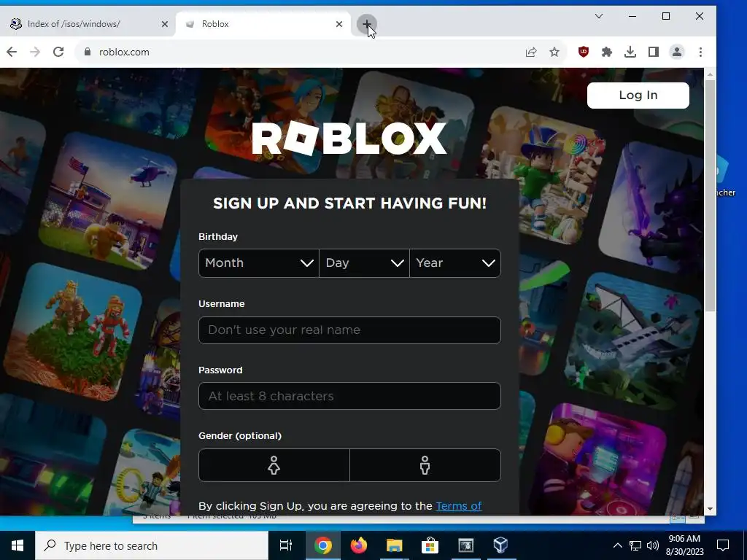Close the Roblox tab
This screenshot has height=560, width=747.
click(x=339, y=24)
